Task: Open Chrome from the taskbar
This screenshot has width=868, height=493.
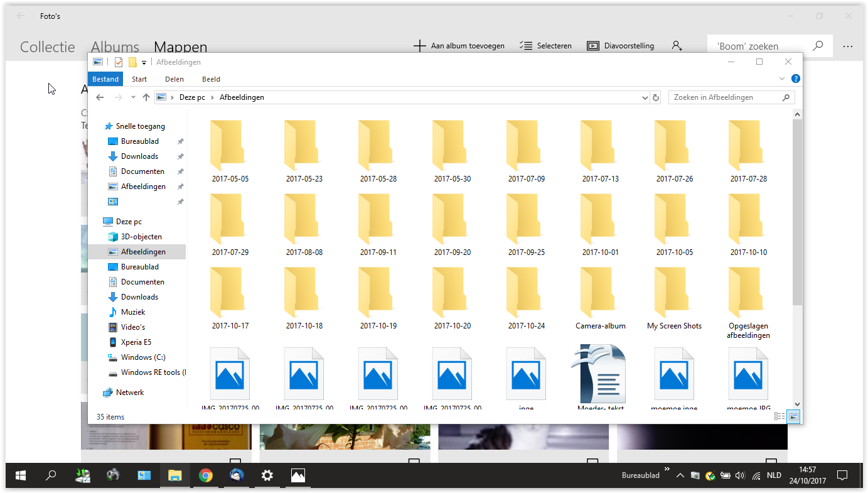Action: point(205,475)
